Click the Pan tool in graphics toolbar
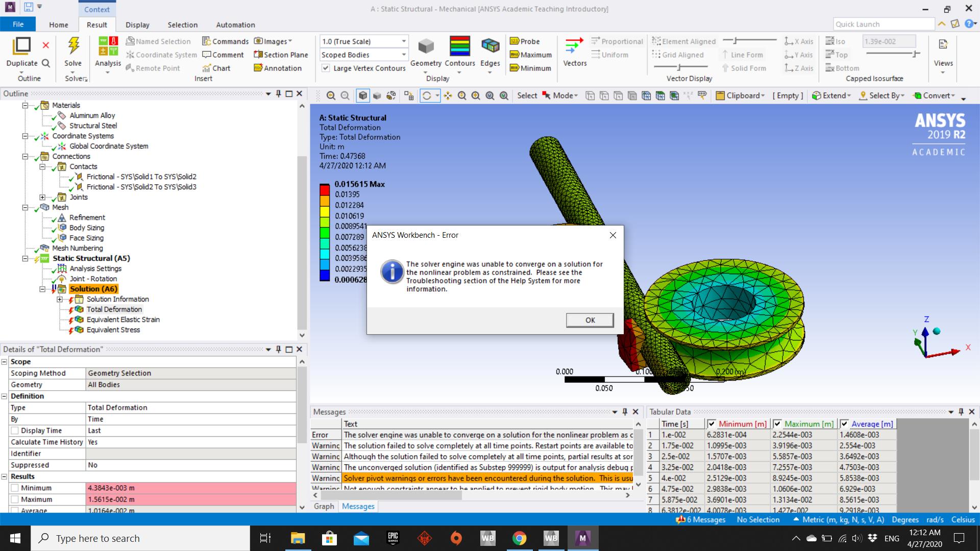Screen dimensions: 980x551 448,95
